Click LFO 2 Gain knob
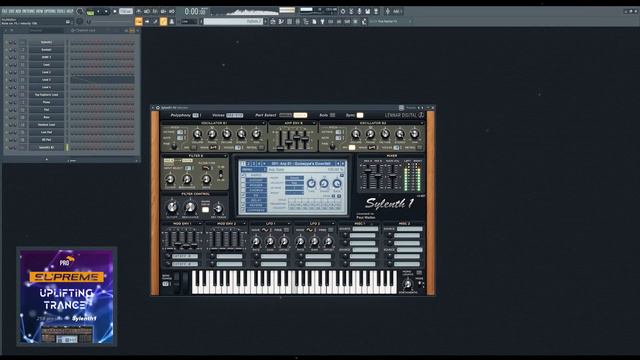Screen dimensions: 640x360 tap(314, 242)
